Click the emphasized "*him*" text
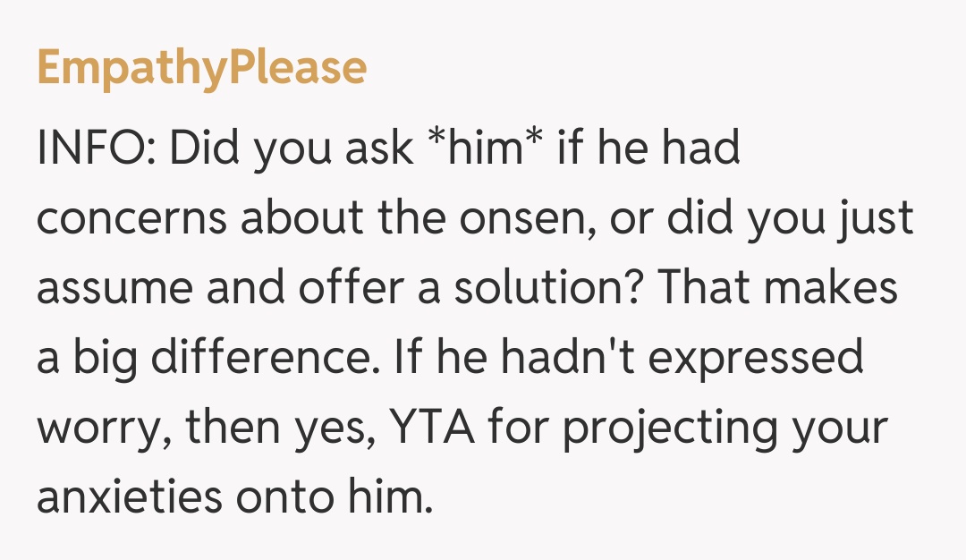The image size is (966, 560). (x=484, y=149)
